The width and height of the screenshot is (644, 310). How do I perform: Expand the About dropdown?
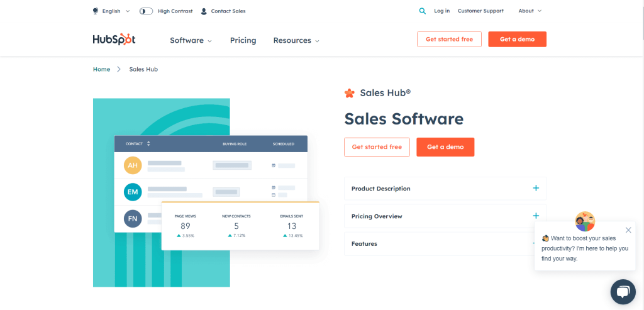pyautogui.click(x=530, y=11)
